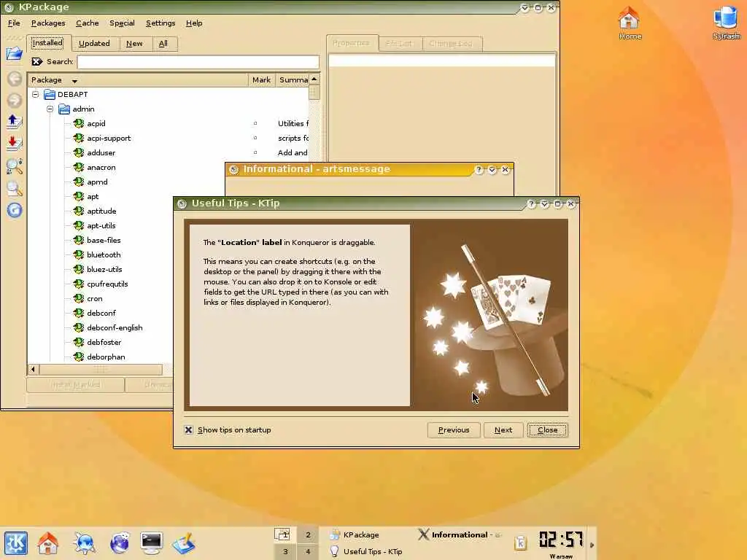Toggle mark for acpi-support package
The width and height of the screenshot is (747, 560).
click(x=255, y=138)
